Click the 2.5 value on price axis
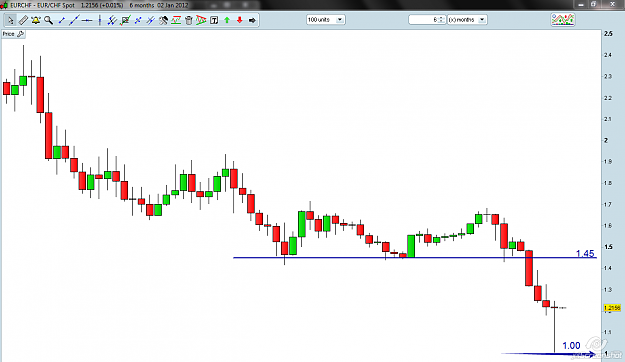Viewport: 625px width, 362px height. [x=608, y=34]
